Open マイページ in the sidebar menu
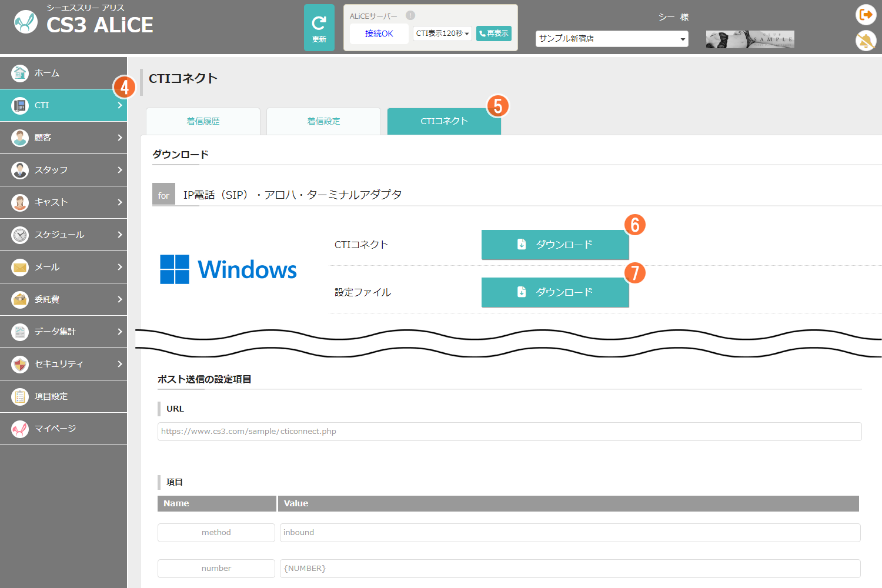 (64, 429)
